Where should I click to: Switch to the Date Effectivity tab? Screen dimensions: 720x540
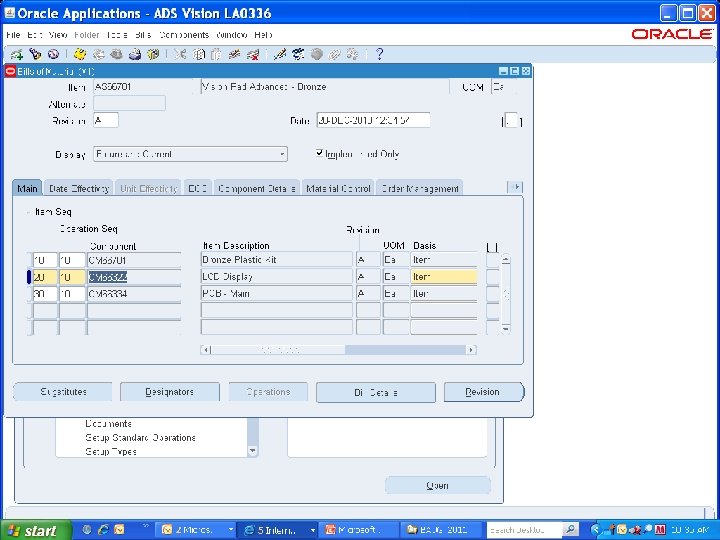point(79,188)
